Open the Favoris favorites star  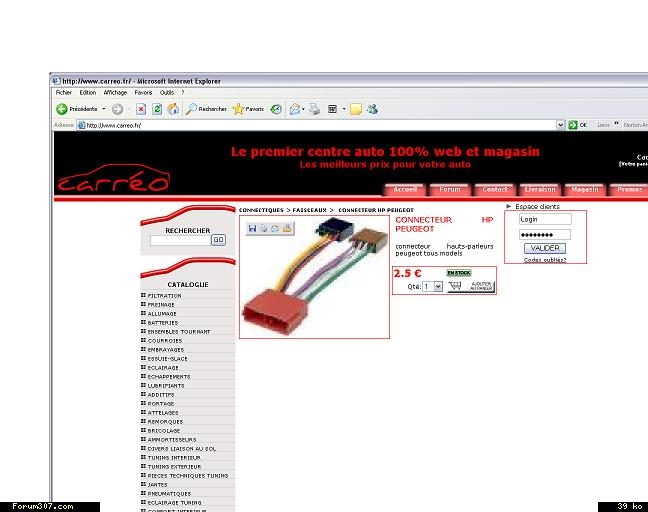coord(249,109)
